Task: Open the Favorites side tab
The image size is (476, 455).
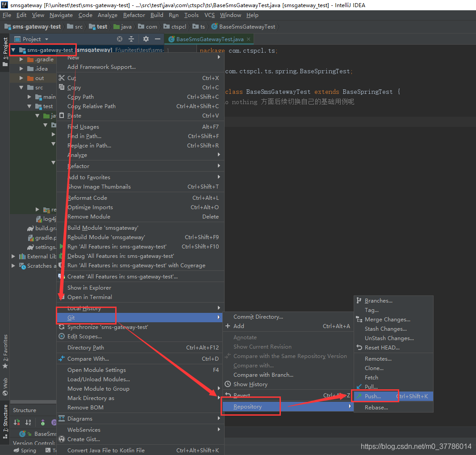Action: pos(5,351)
